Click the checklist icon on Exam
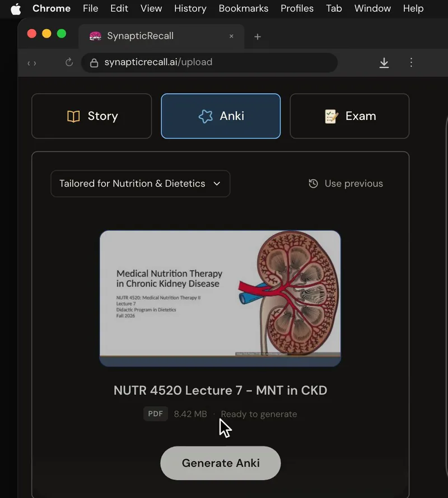The image size is (448, 498). tap(332, 117)
